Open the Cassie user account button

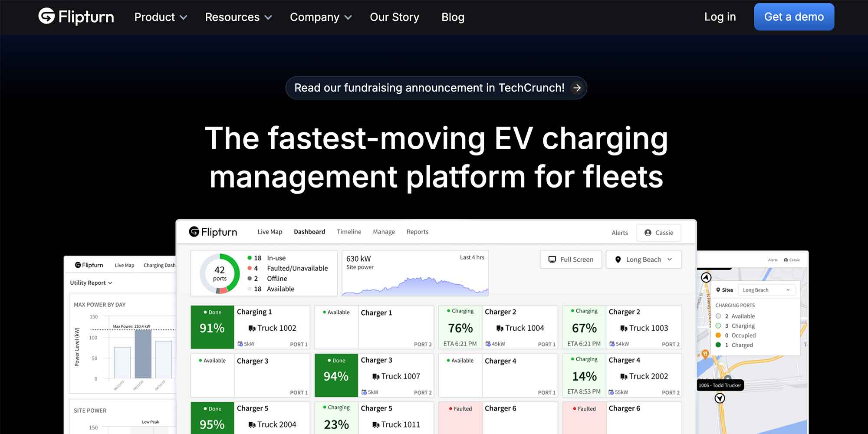click(659, 233)
